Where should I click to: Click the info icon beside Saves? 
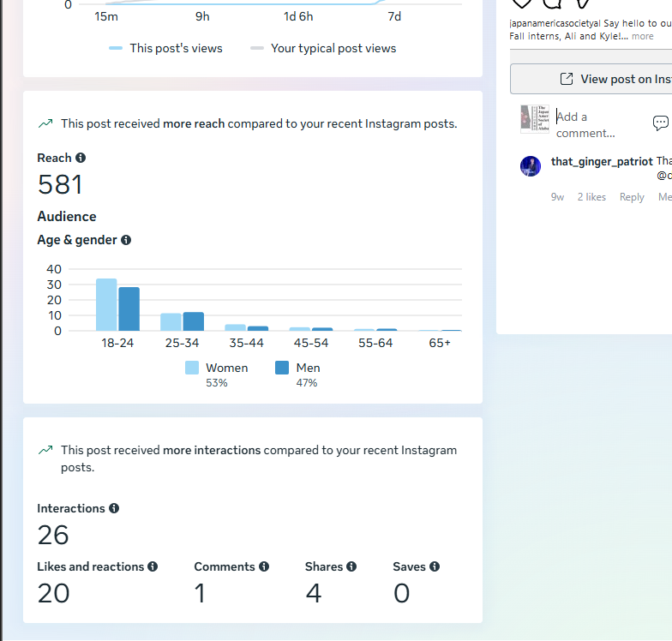click(435, 566)
